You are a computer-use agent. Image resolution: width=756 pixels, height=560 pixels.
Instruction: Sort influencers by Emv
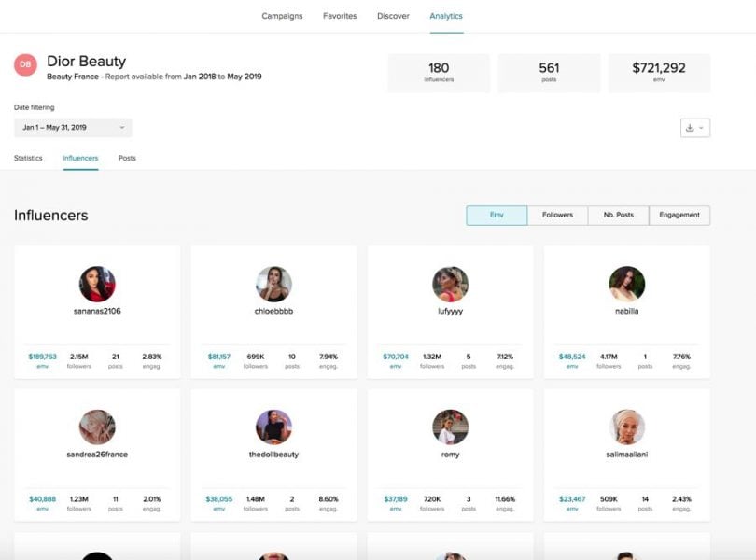497,215
